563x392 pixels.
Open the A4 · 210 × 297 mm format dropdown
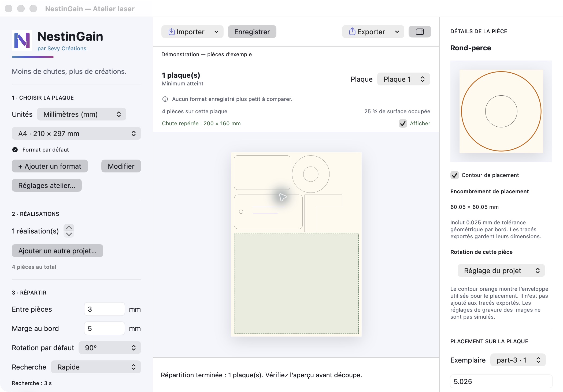(x=76, y=133)
